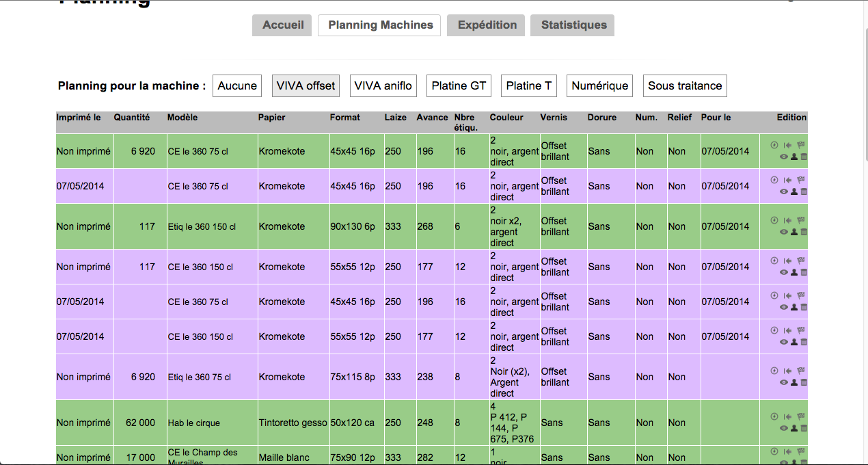Click the lightning bolt icon on Hab le cirque row
Screen dimensions: 868x465
coord(774,416)
